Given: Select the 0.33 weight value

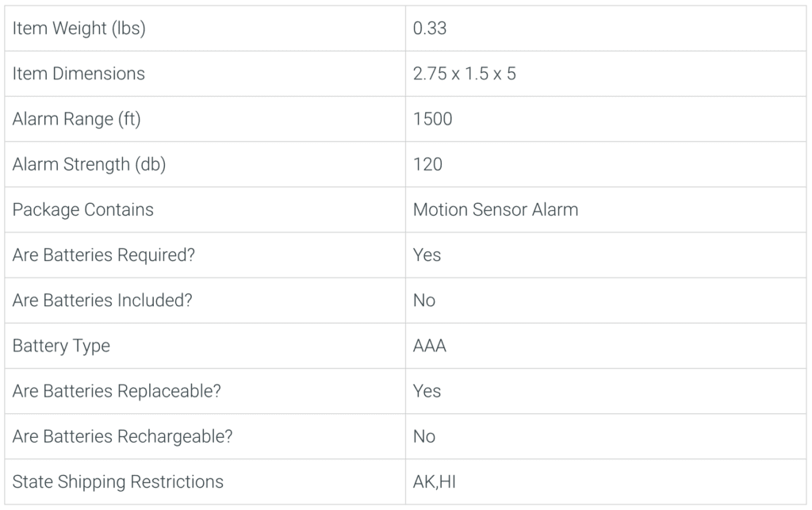Looking at the screenshot, I should click(x=430, y=28).
